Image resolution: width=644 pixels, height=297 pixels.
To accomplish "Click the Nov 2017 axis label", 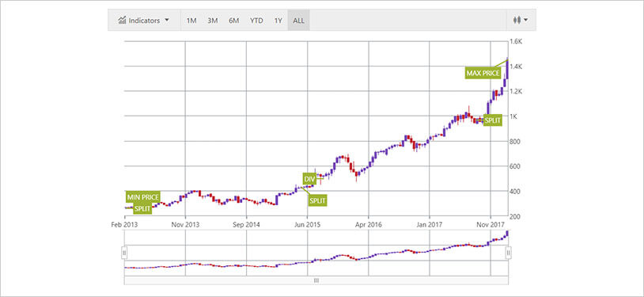I will [x=491, y=225].
